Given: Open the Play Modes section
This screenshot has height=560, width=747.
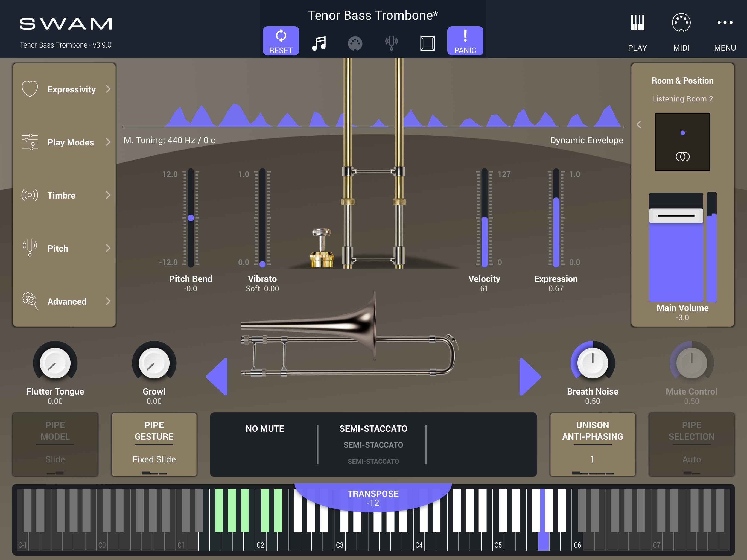Looking at the screenshot, I should (x=64, y=142).
